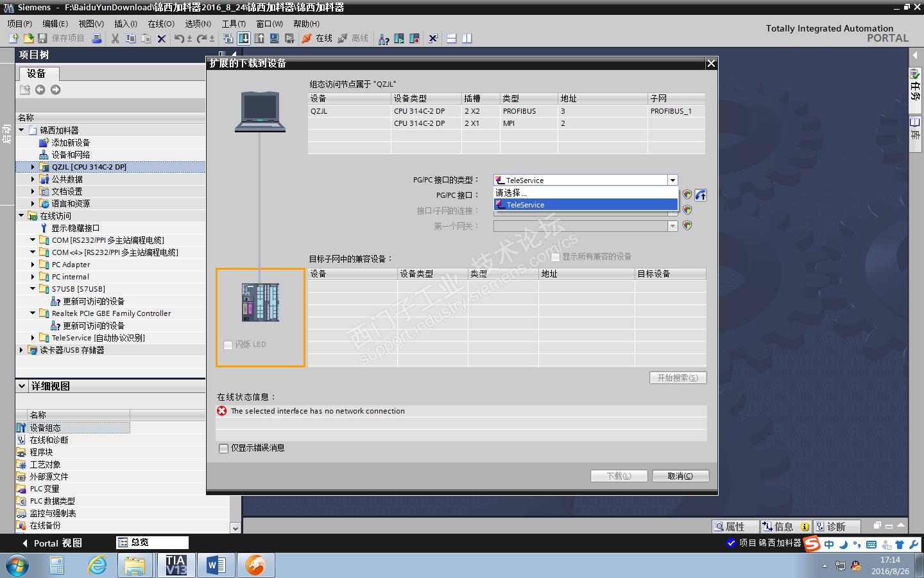Collapse the 在线访问 tree node
The image size is (924, 578).
[x=21, y=216]
